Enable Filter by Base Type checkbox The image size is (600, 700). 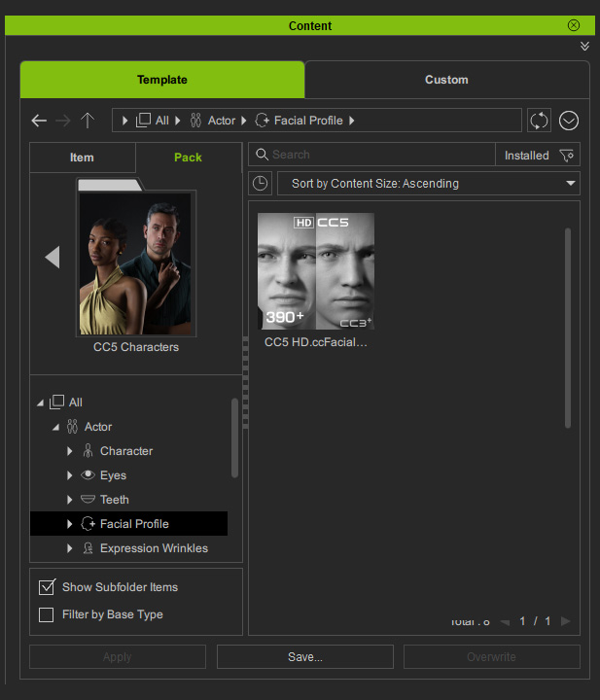click(x=47, y=614)
